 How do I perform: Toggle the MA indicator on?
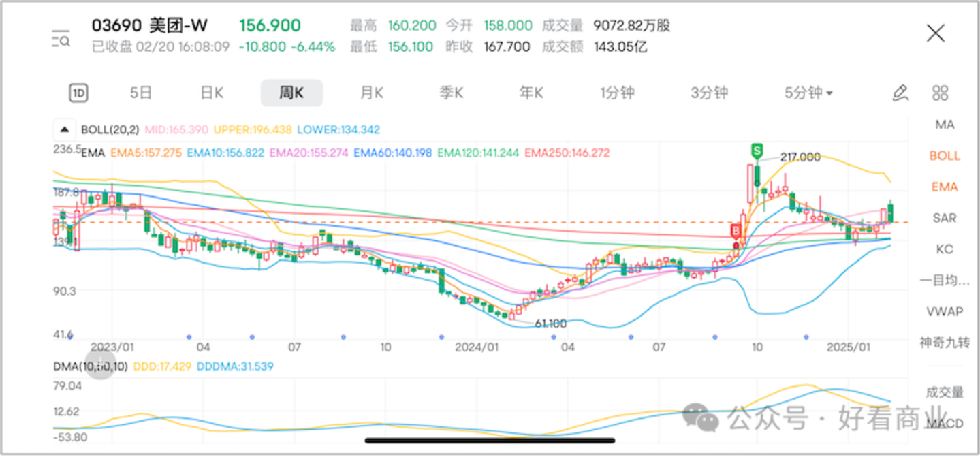[945, 125]
